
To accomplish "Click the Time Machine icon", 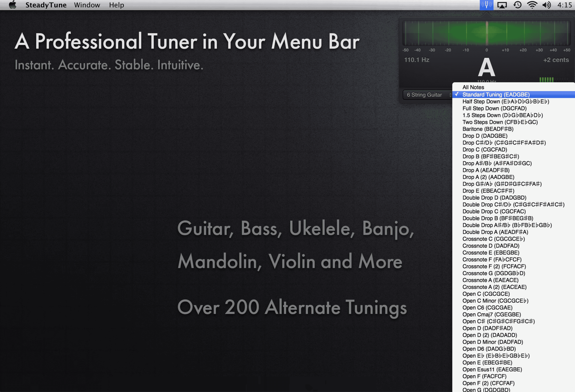I will tap(517, 5).
